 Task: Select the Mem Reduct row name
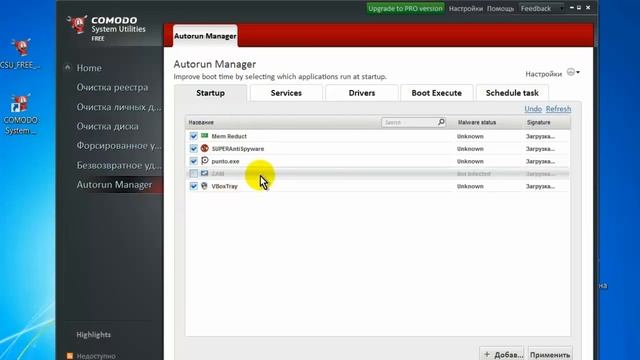coord(229,136)
